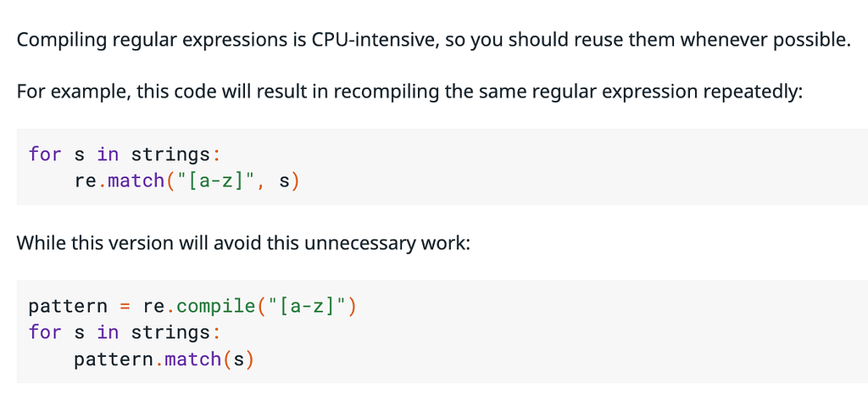Click the equals sign after pattern
Image resolution: width=868 pixels, height=400 pixels.
coord(125,306)
